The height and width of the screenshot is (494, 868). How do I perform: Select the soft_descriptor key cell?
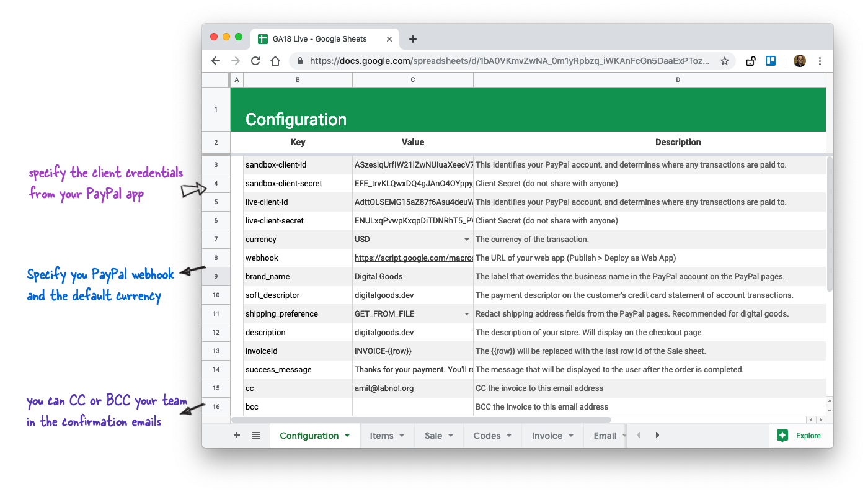298,295
